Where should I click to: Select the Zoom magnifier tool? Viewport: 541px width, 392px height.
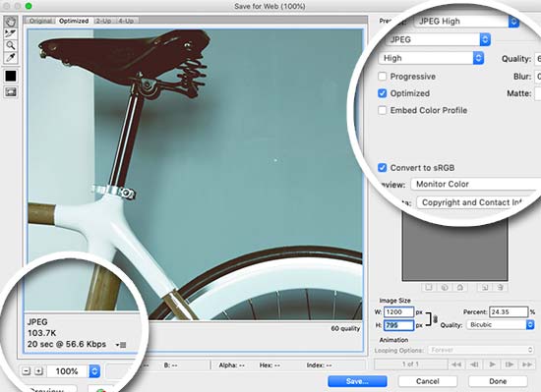[x=11, y=45]
